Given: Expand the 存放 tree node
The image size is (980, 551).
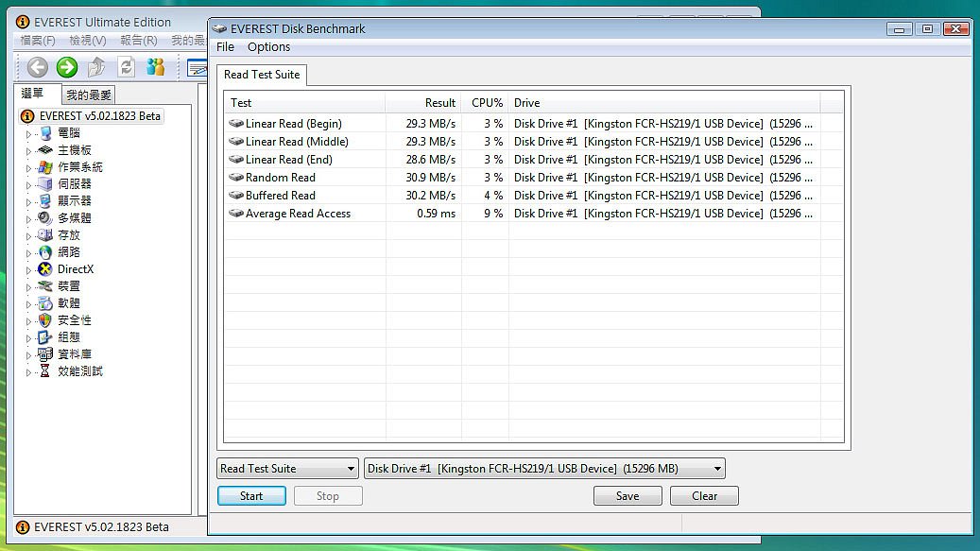Looking at the screenshot, I should (x=28, y=236).
